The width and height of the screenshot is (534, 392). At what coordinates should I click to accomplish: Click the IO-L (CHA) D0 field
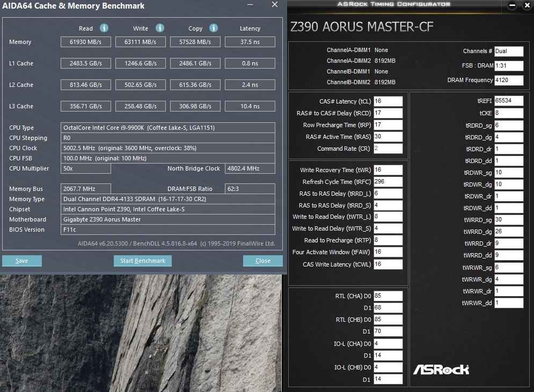point(388,344)
